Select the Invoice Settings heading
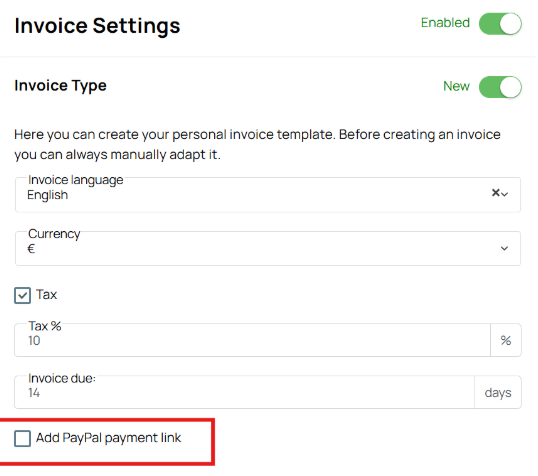The height and width of the screenshot is (476, 538). 97,26
